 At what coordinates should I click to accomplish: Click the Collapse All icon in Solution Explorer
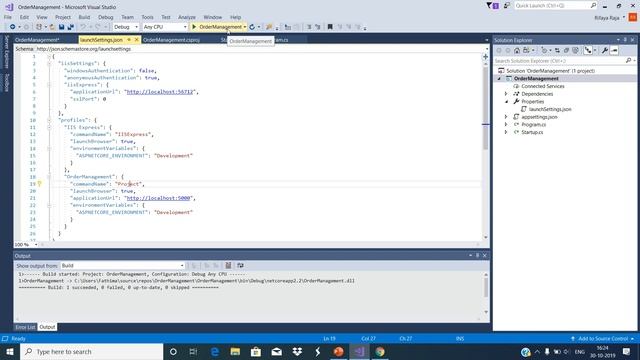566,50
